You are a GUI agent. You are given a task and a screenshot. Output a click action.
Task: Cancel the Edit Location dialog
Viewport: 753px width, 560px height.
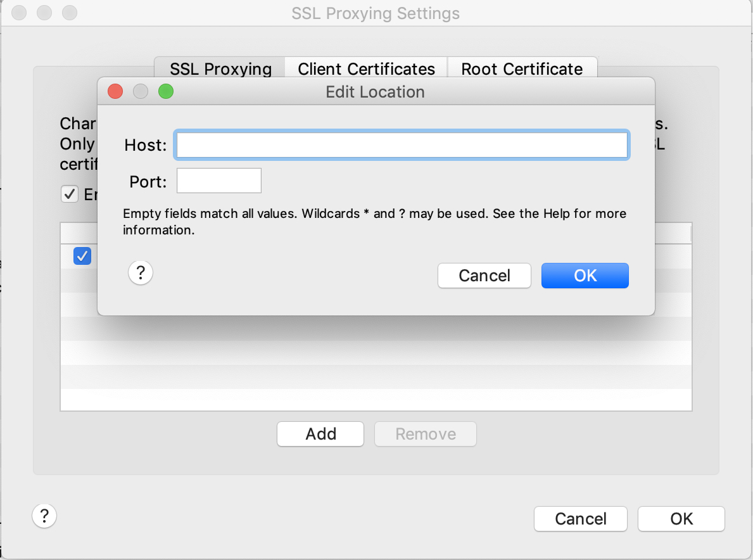click(484, 276)
